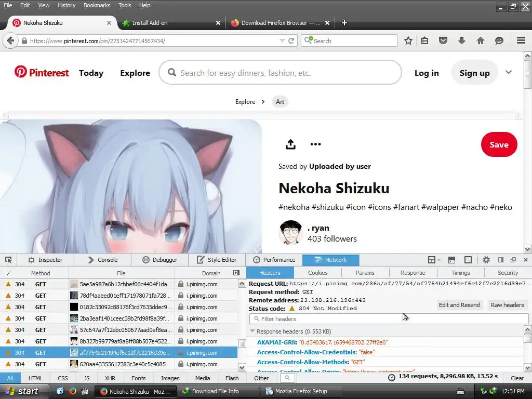Open devtools in separate window
The image size is (532, 399).
pos(513,260)
